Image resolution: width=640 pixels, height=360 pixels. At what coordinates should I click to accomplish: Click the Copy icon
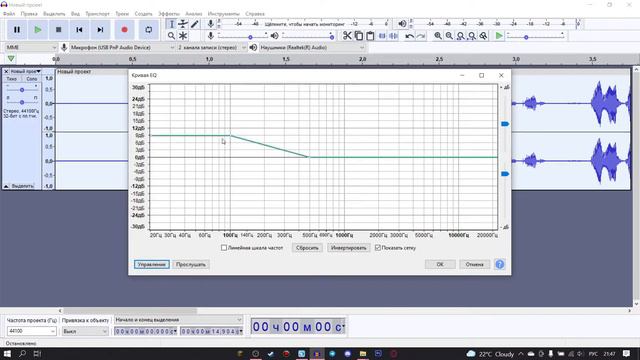(358, 36)
